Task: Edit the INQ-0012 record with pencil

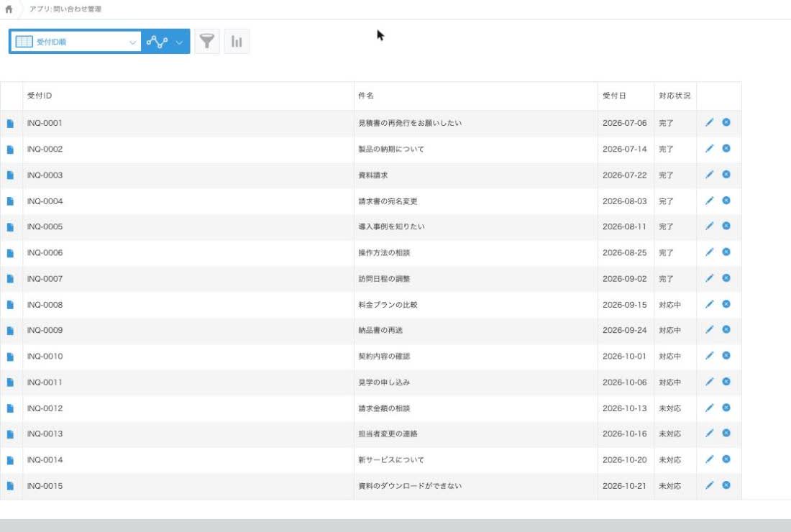Action: click(709, 408)
